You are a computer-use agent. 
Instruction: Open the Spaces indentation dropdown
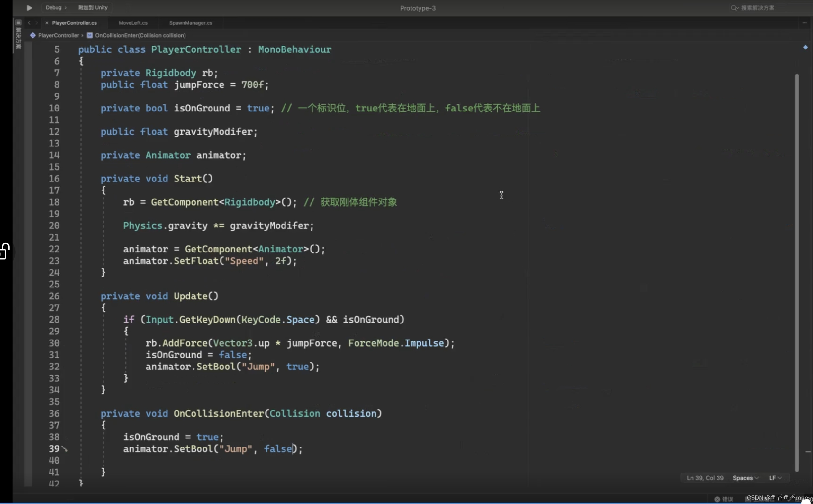745,478
